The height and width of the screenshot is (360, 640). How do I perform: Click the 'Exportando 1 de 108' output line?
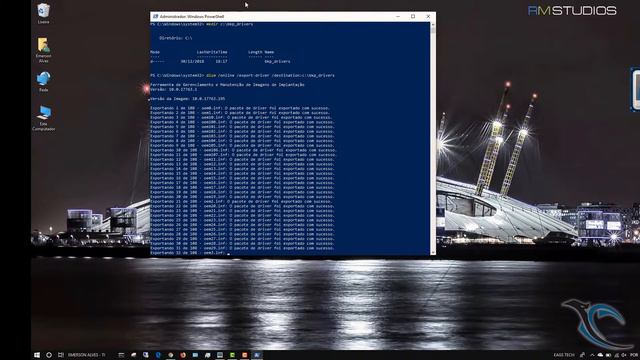click(x=240, y=108)
